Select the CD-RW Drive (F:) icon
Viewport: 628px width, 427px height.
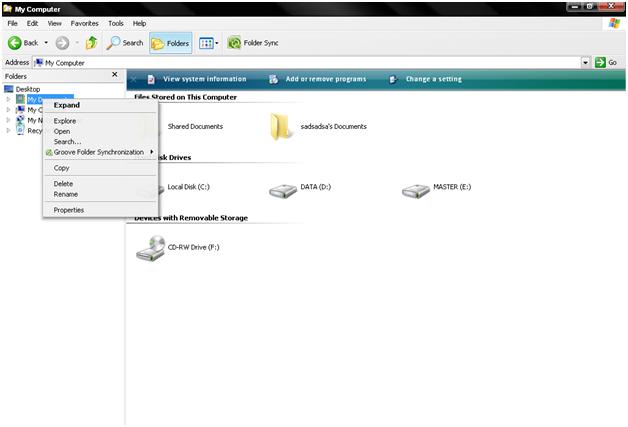tap(151, 248)
